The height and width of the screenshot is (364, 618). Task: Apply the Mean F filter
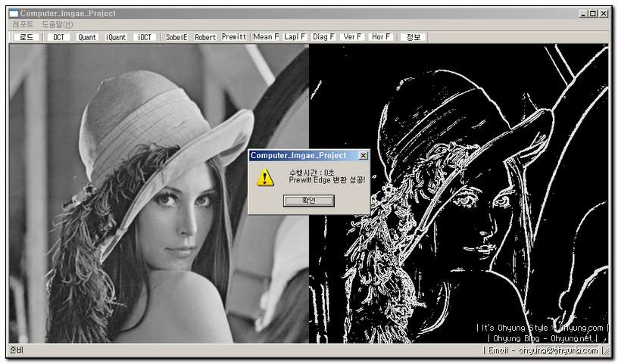[266, 36]
